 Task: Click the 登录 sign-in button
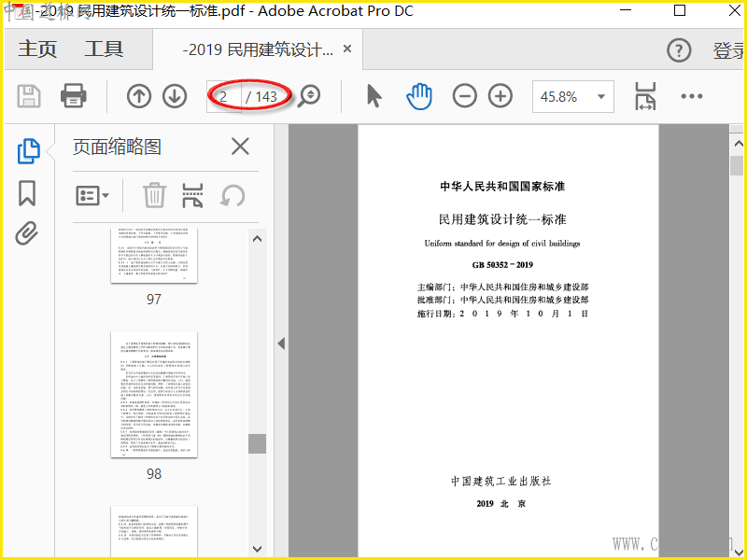(x=729, y=50)
